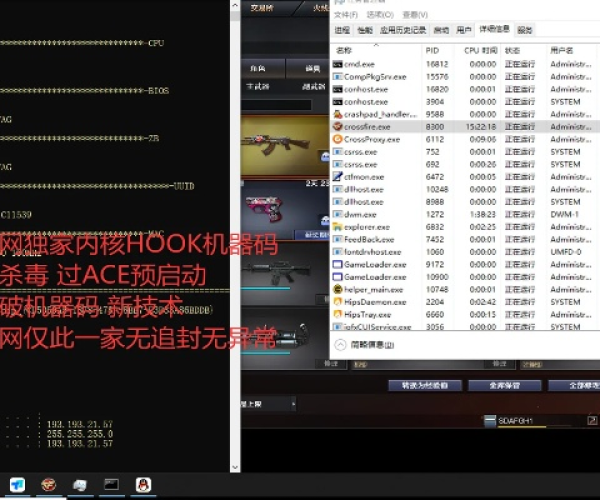Viewport: 600px width, 500px height.
Task: Click the crashpad_handler process icon
Action: coord(338,114)
